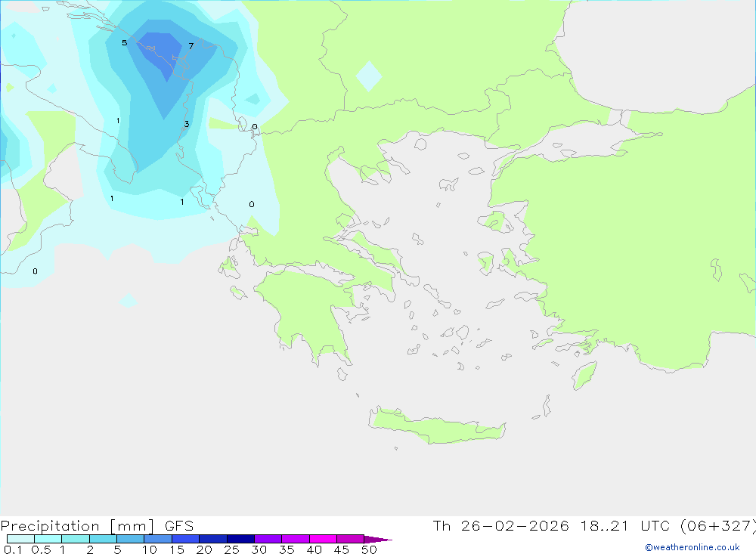The height and width of the screenshot is (554, 756).
Task: Select the 45 to 50 legend swatch
Action: [x=351, y=539]
